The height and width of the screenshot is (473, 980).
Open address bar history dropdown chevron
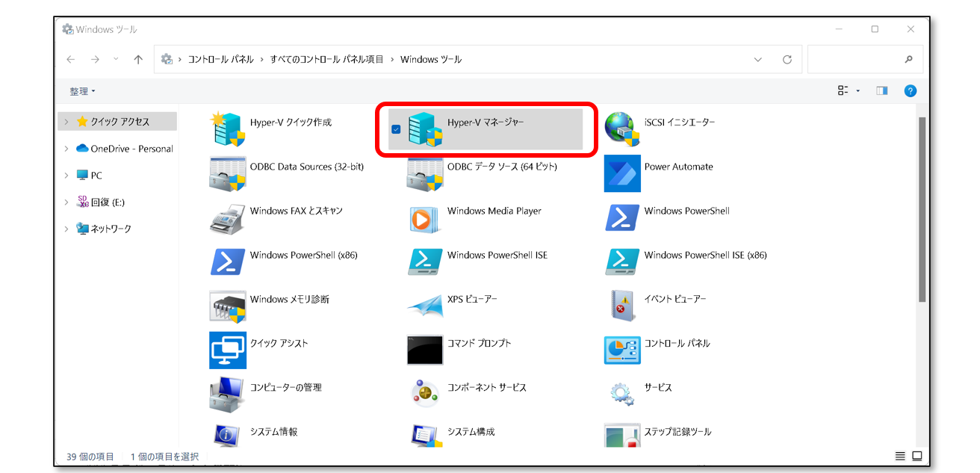(x=758, y=60)
